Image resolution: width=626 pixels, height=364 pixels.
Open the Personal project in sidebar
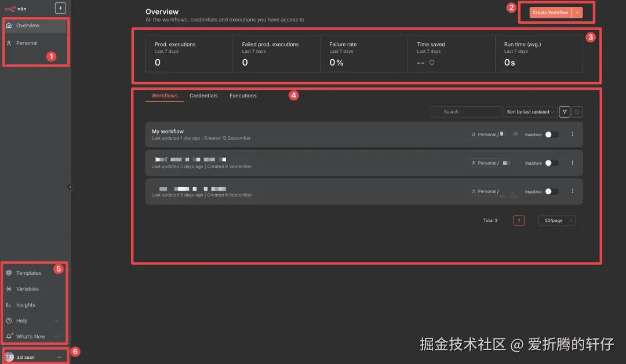click(35, 43)
